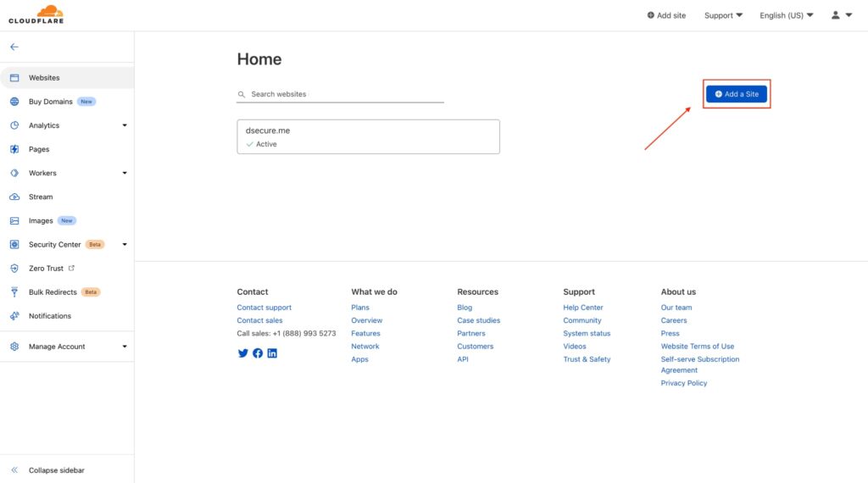Image resolution: width=868 pixels, height=483 pixels.
Task: Open Cloudflare's Twitter page
Action: tap(242, 353)
